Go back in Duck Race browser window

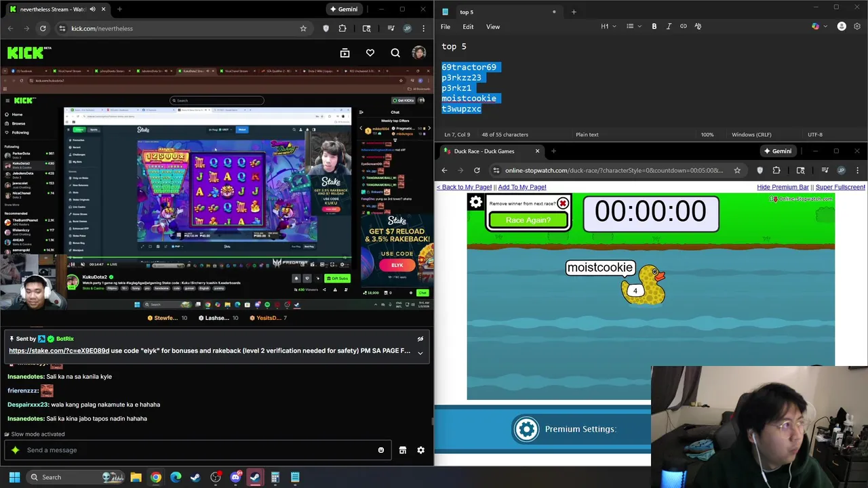(x=444, y=170)
